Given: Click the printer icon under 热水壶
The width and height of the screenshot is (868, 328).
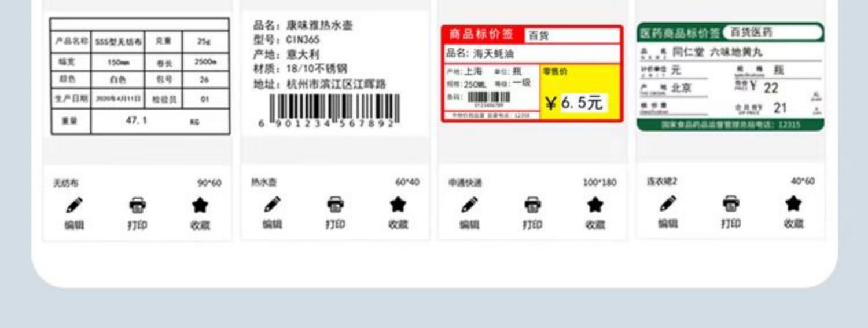Looking at the screenshot, I should click(335, 205).
